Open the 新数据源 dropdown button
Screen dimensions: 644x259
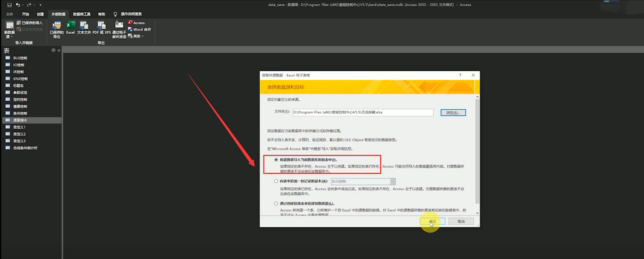pos(9,30)
